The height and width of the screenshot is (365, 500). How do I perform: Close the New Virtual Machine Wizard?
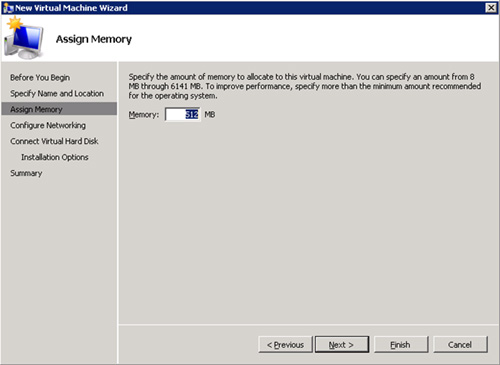click(x=491, y=8)
